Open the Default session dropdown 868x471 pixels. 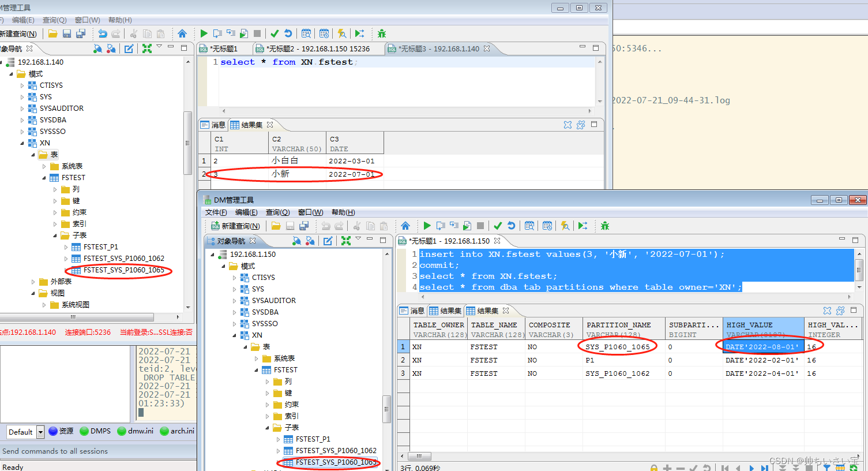[40, 432]
